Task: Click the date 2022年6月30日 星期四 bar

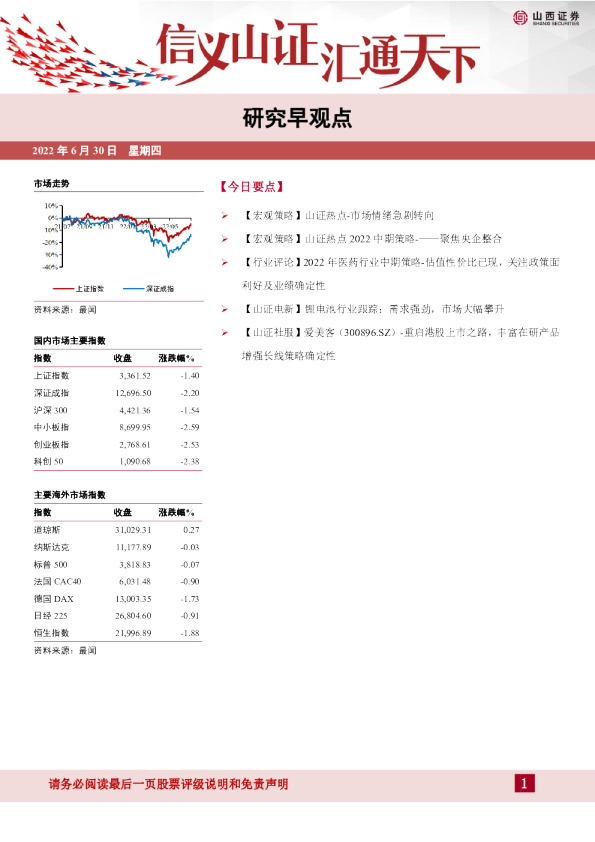Action: click(x=97, y=151)
